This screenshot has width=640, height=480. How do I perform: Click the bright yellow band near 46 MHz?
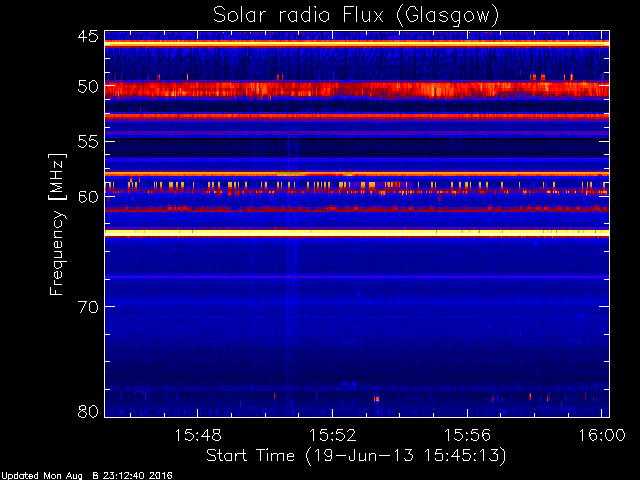click(357, 44)
